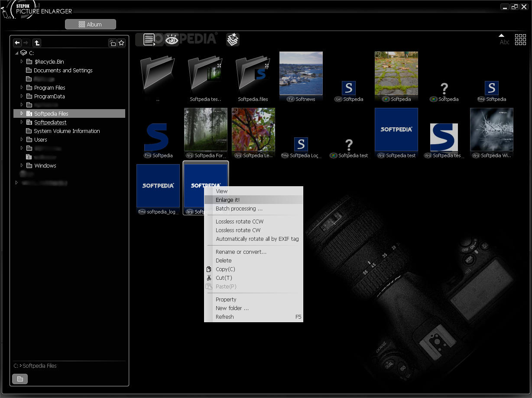This screenshot has height=398, width=532.
Task: Click the Stepok Picture Enlarger logo
Action: 37,9
